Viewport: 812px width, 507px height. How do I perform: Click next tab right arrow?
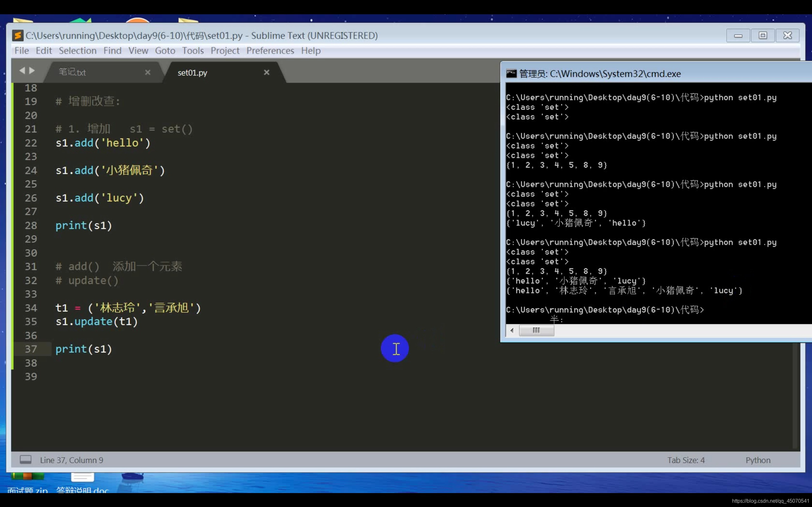pos(32,70)
